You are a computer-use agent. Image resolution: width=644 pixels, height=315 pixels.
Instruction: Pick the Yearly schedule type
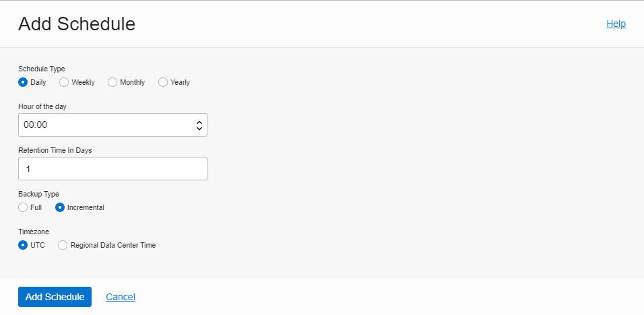coord(163,82)
